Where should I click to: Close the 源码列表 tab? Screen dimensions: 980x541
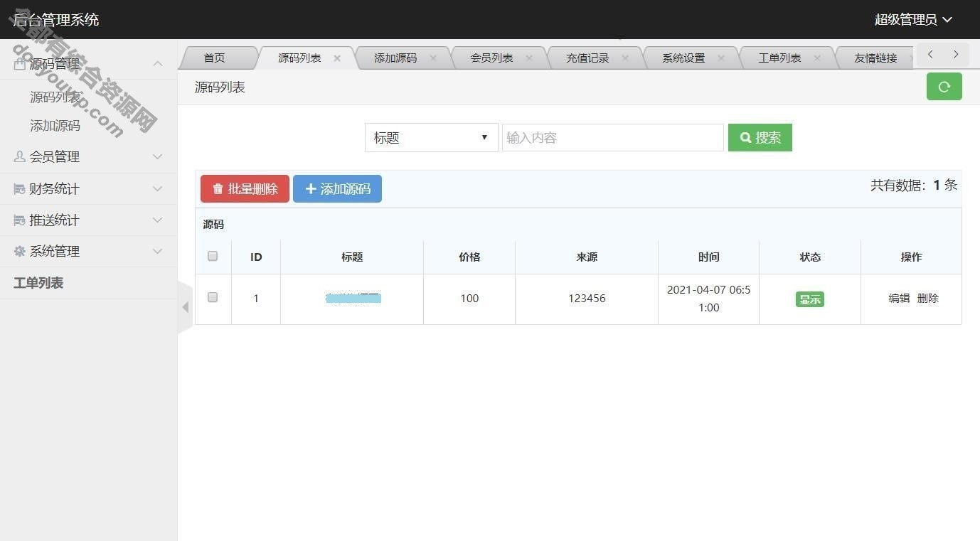337,58
